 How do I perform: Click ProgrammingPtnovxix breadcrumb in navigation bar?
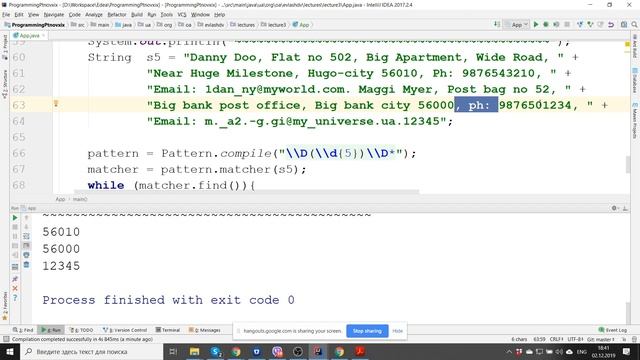[35, 25]
